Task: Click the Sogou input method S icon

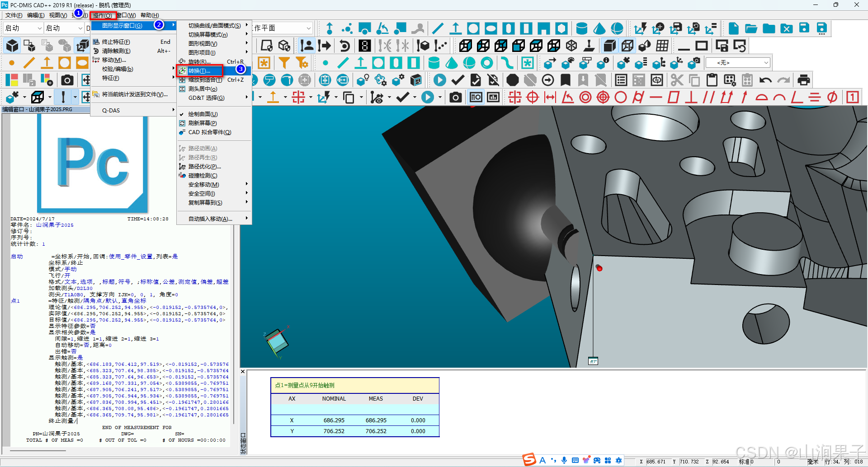Action: click(529, 460)
